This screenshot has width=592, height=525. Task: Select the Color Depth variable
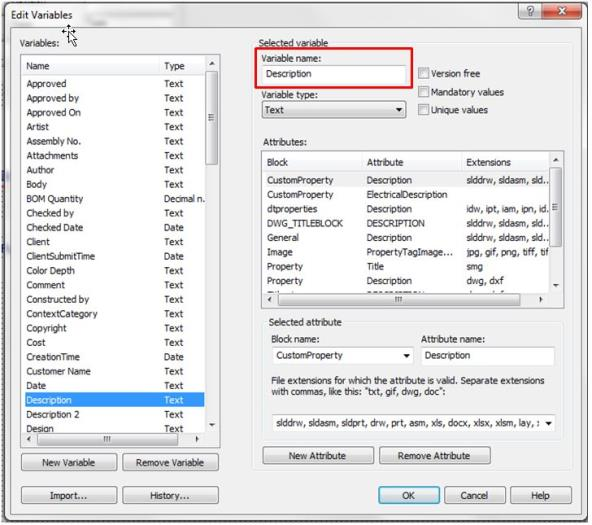tap(114, 271)
